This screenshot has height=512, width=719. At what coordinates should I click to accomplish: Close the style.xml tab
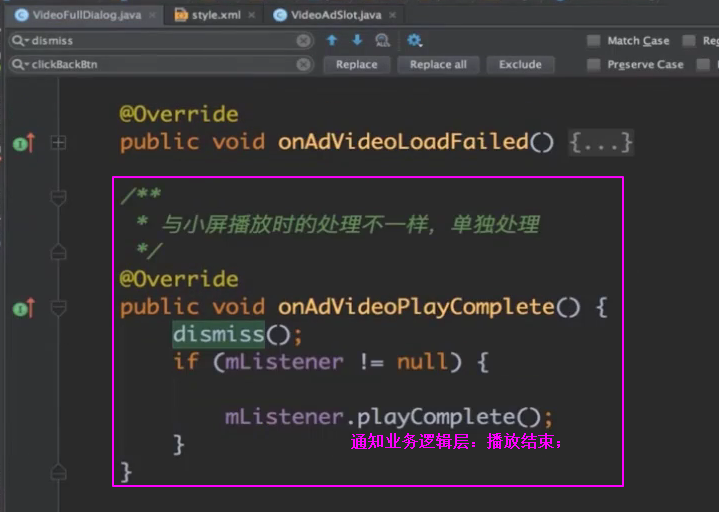point(252,15)
